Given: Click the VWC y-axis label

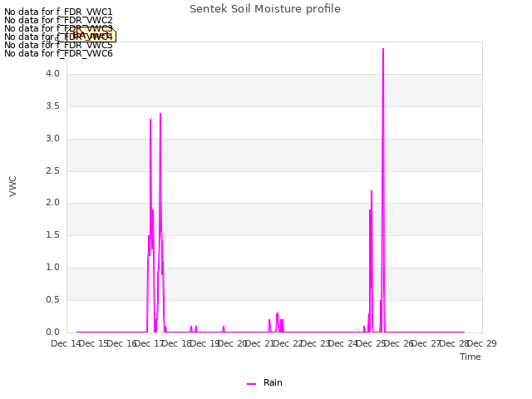Looking at the screenshot, I should [x=13, y=186].
